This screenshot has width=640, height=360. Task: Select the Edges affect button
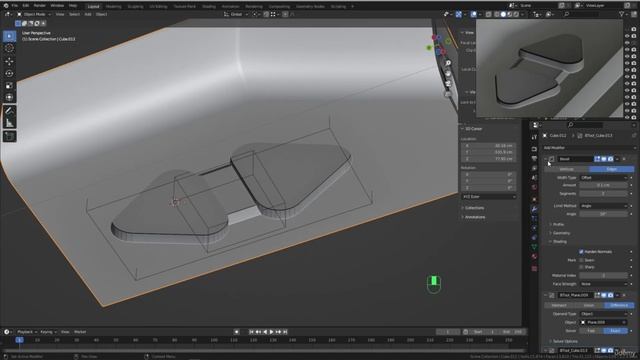coord(611,169)
